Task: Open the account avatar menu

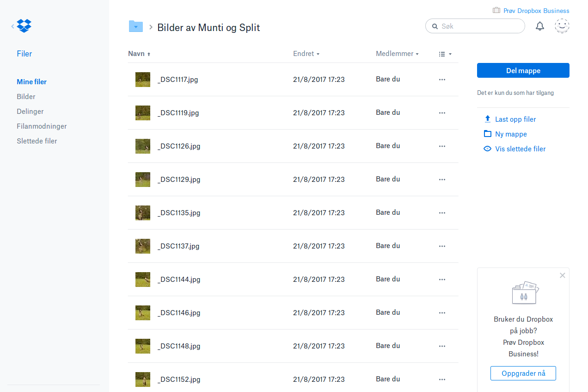Action: pos(562,26)
